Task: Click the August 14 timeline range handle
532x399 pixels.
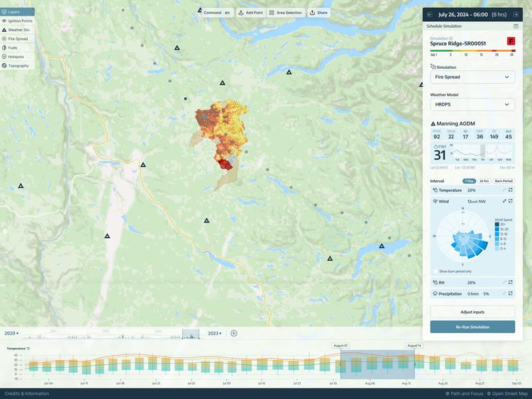Action: pyautogui.click(x=414, y=346)
